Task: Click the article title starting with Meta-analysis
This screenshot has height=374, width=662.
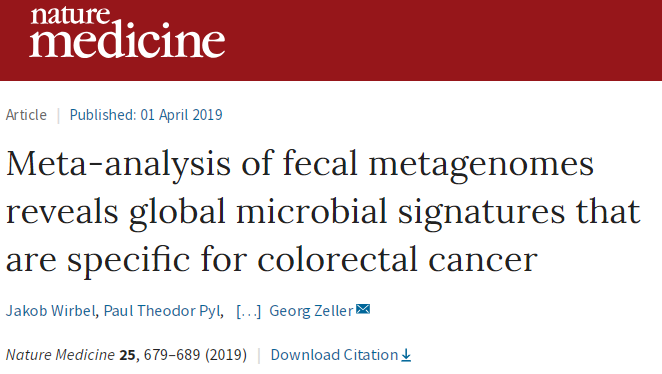Action: [x=323, y=211]
